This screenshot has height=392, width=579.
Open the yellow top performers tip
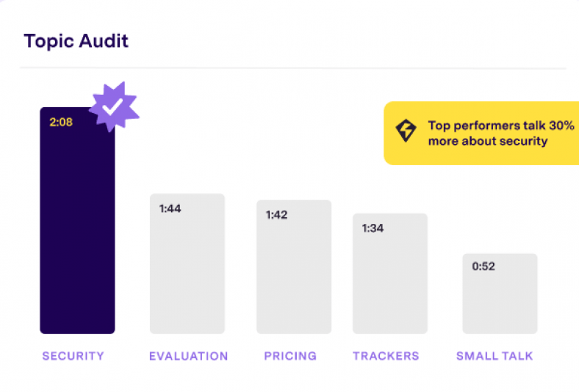click(481, 133)
